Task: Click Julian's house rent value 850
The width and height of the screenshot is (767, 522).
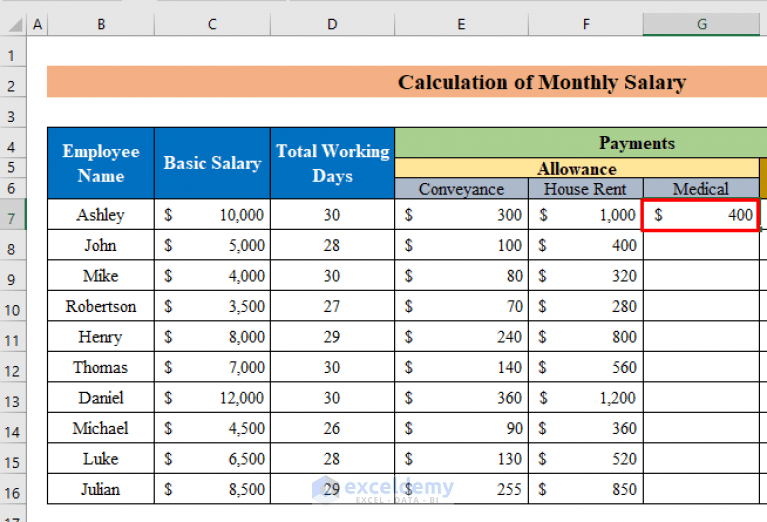Action: [x=586, y=489]
